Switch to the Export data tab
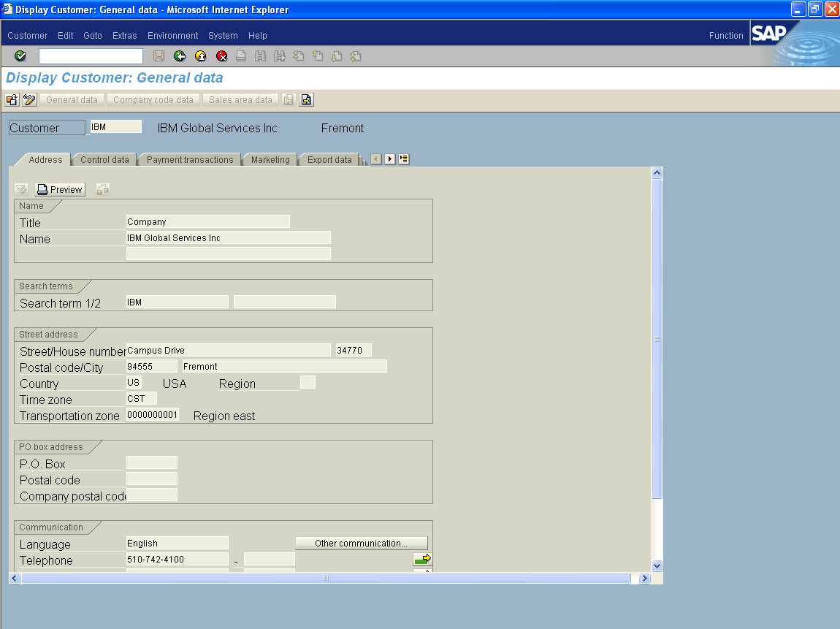Screen dimensions: 840x629 coord(329,160)
